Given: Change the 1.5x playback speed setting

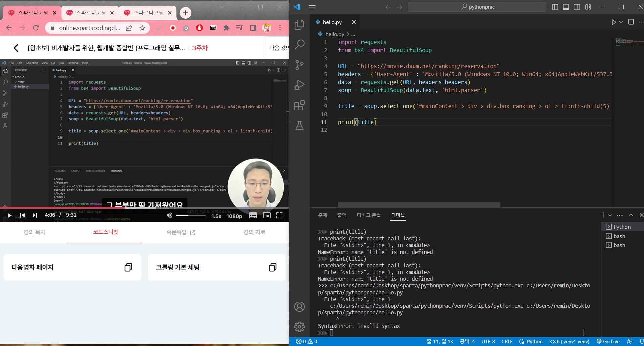Looking at the screenshot, I should tap(216, 216).
